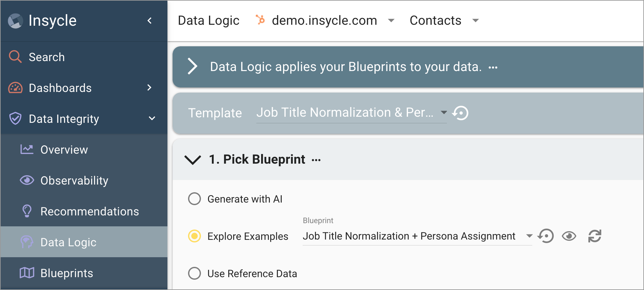The width and height of the screenshot is (644, 290).
Task: Refresh the blueprint with the sync icon
Action: pos(594,236)
